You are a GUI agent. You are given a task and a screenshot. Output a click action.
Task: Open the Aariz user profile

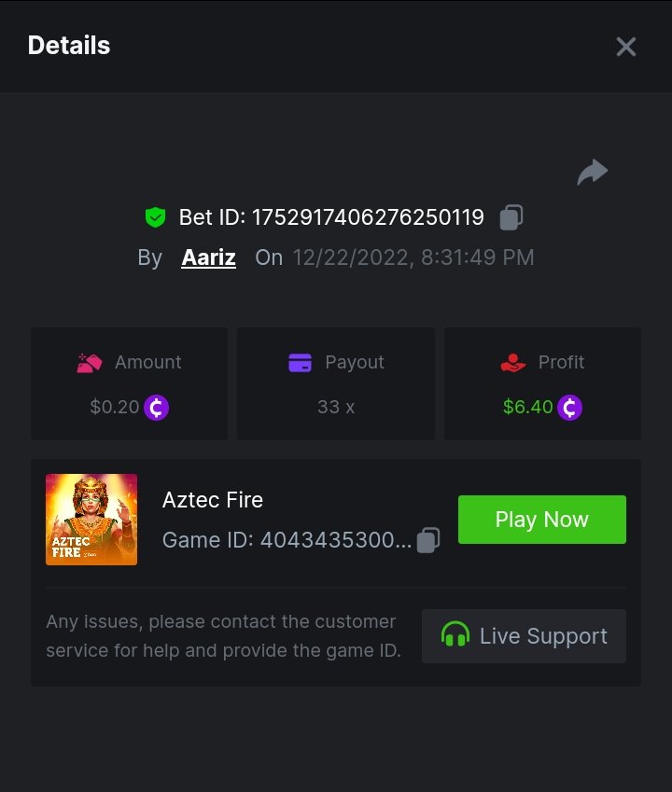[208, 257]
